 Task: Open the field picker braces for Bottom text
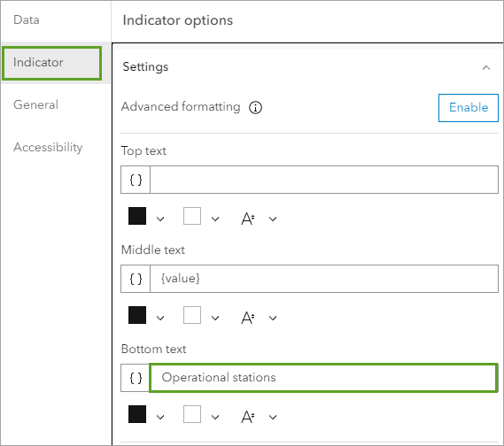click(x=136, y=378)
